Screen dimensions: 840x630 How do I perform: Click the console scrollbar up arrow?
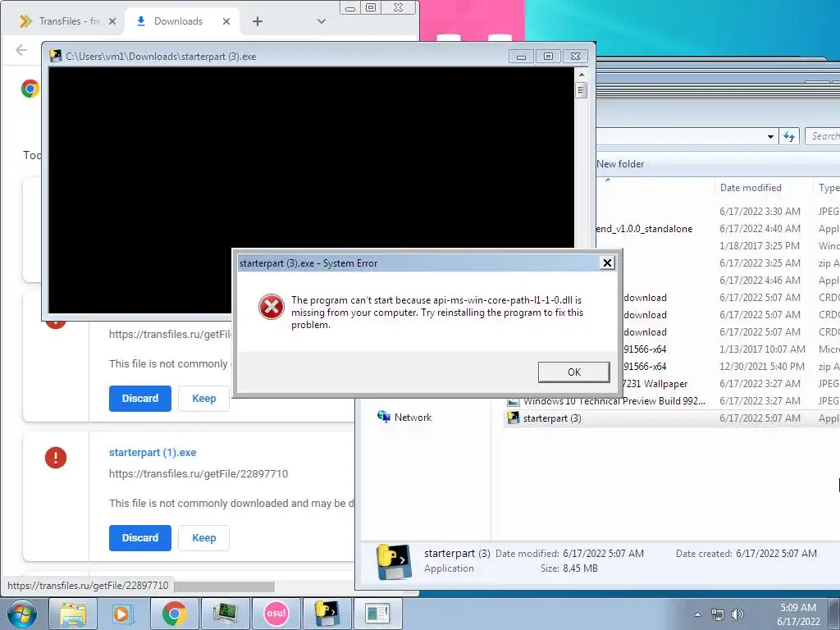tap(582, 75)
